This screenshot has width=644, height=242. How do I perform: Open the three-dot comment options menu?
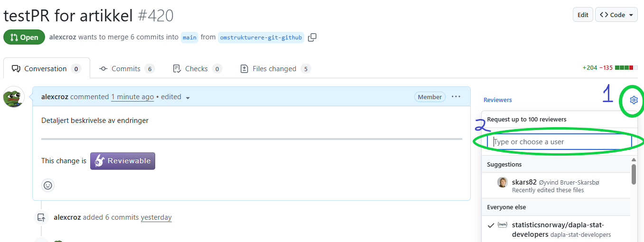(x=456, y=97)
